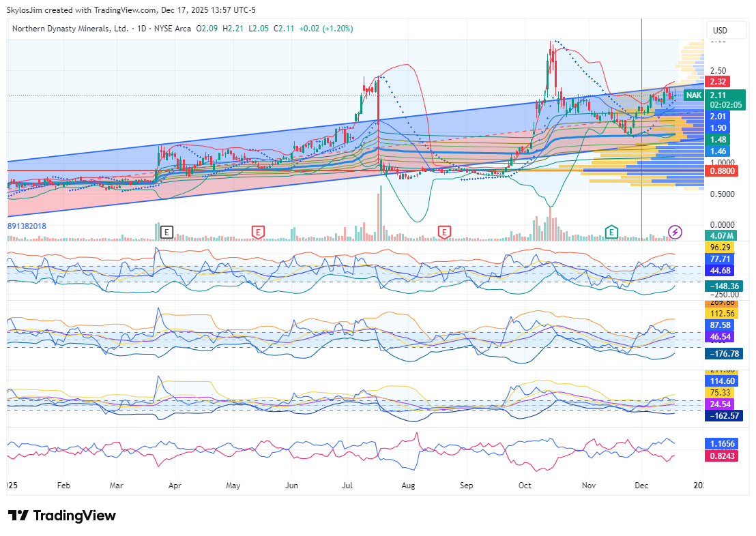Click the dark blue -162.57 indicator label
The height and width of the screenshot is (536, 756).
[724, 415]
